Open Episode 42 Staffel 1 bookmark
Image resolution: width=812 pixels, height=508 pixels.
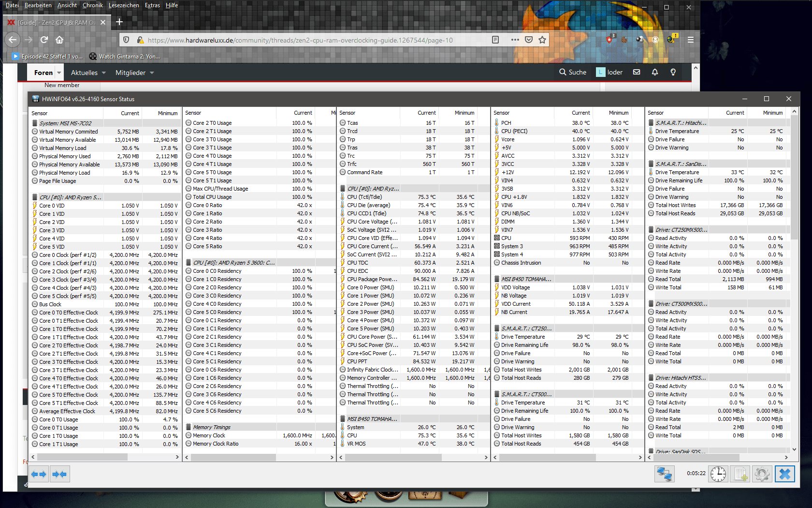click(47, 56)
